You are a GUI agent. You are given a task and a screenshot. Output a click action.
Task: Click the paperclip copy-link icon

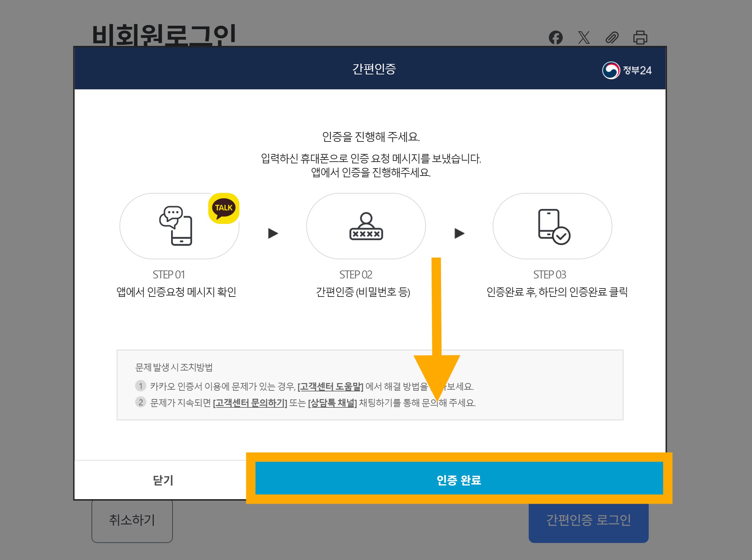coord(612,38)
